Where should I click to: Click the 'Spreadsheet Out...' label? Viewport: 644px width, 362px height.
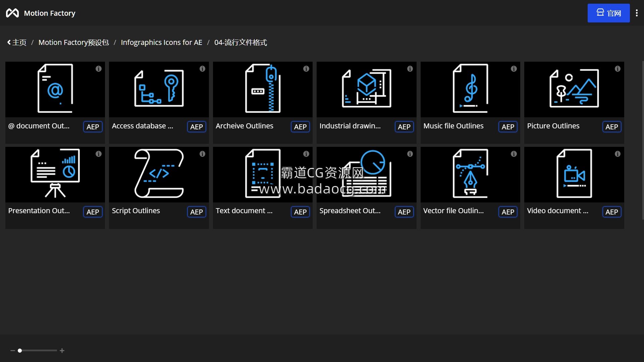point(350,211)
